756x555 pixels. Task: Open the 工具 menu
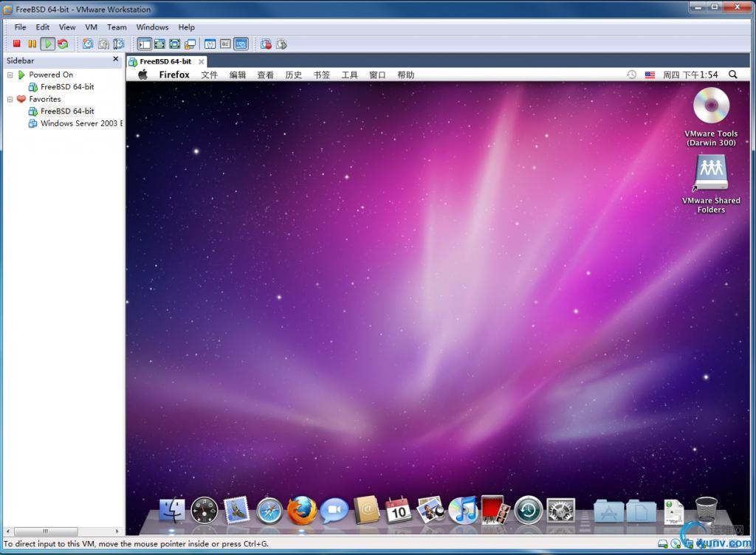[349, 75]
